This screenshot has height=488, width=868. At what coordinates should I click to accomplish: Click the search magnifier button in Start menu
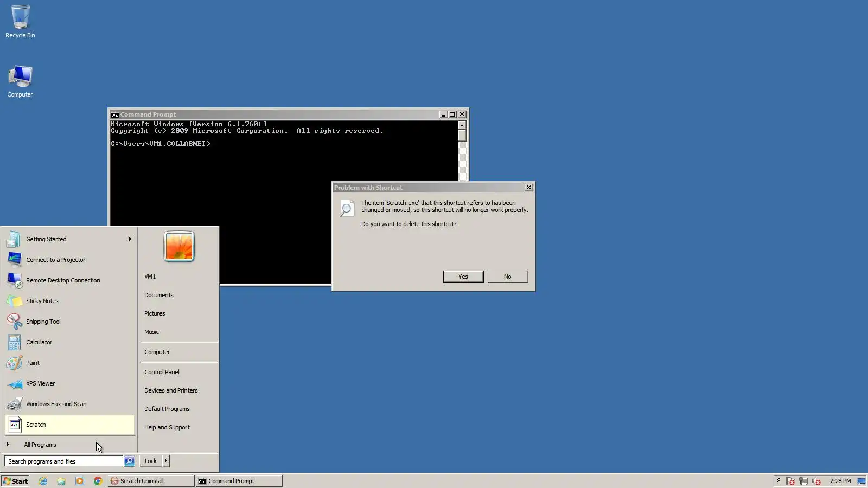129,461
